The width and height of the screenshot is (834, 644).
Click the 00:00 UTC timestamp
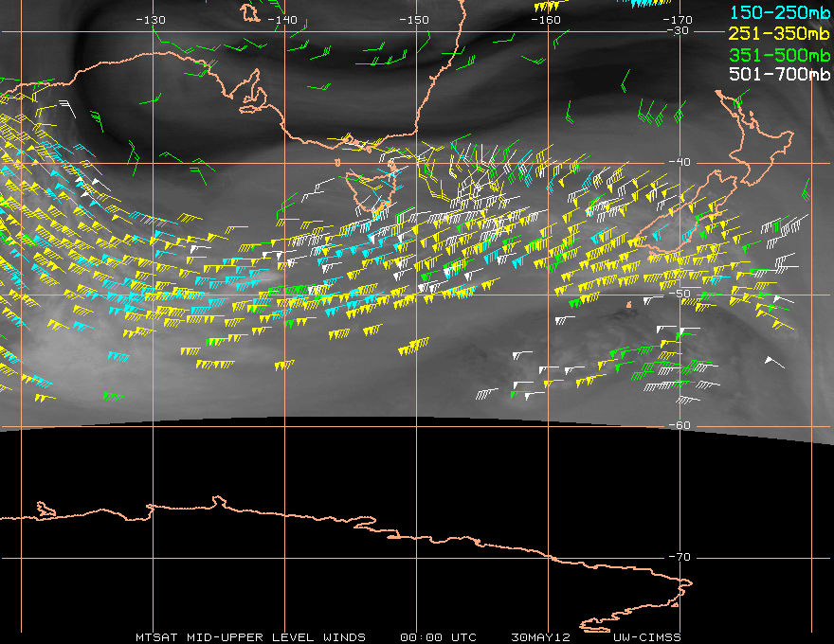tap(438, 637)
